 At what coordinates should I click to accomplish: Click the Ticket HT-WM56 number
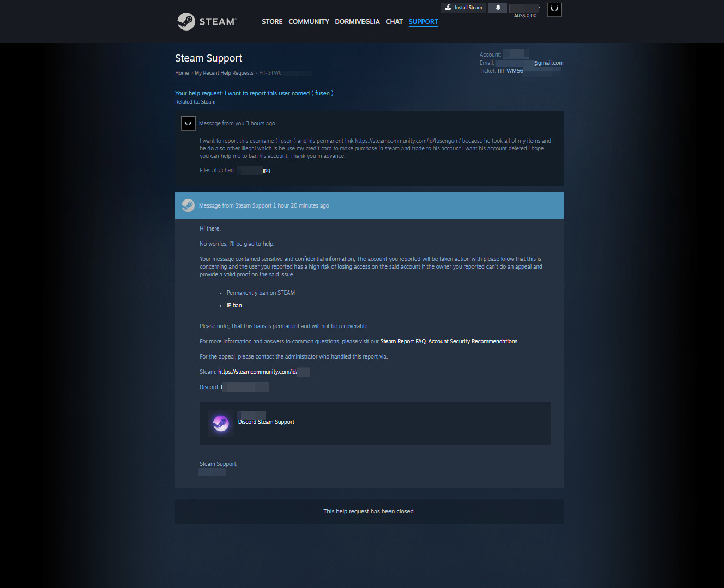tap(529, 71)
